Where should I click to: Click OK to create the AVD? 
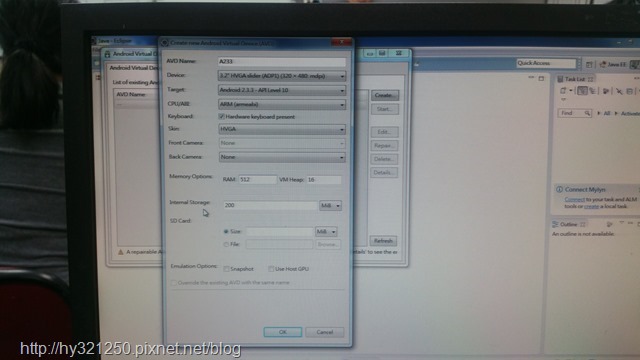coord(283,332)
